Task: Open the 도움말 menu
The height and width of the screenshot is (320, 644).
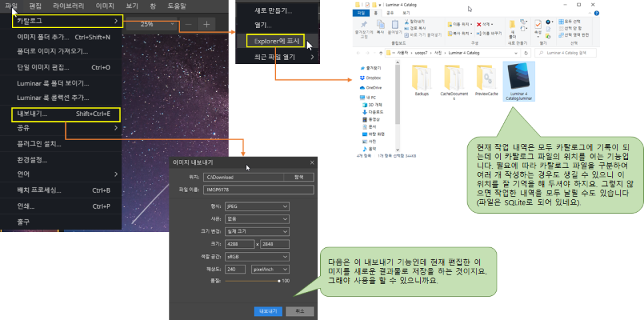Action: tap(177, 6)
